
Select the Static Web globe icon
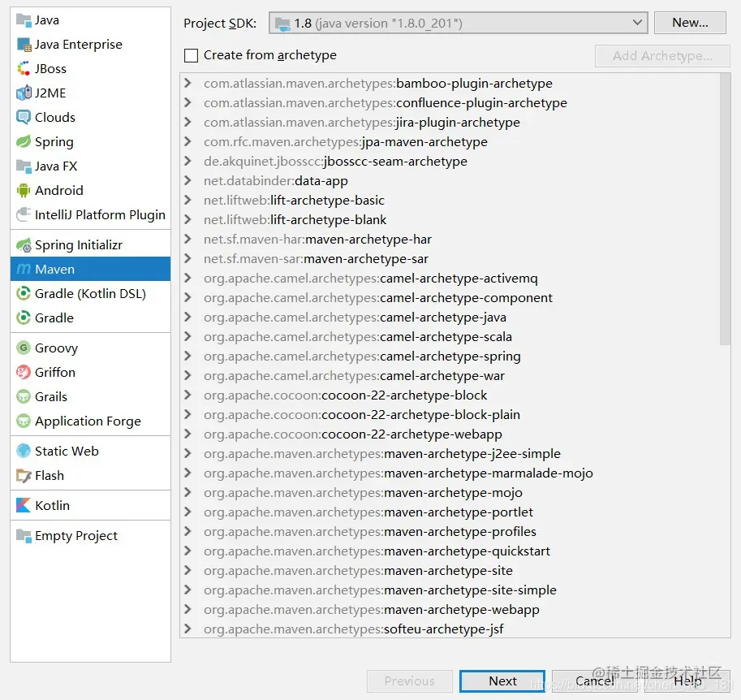24,452
